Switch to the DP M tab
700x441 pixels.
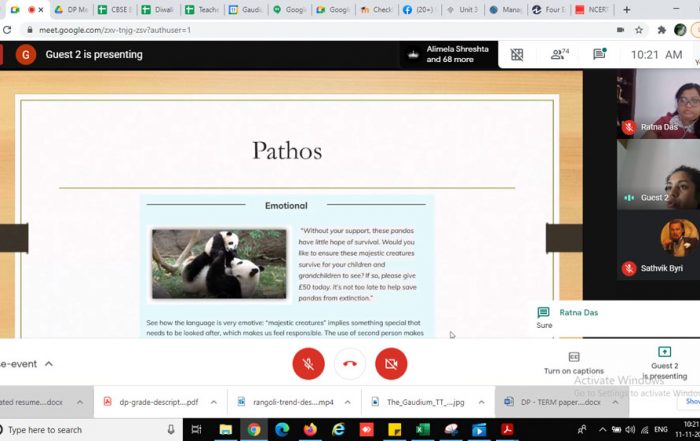tap(71, 9)
